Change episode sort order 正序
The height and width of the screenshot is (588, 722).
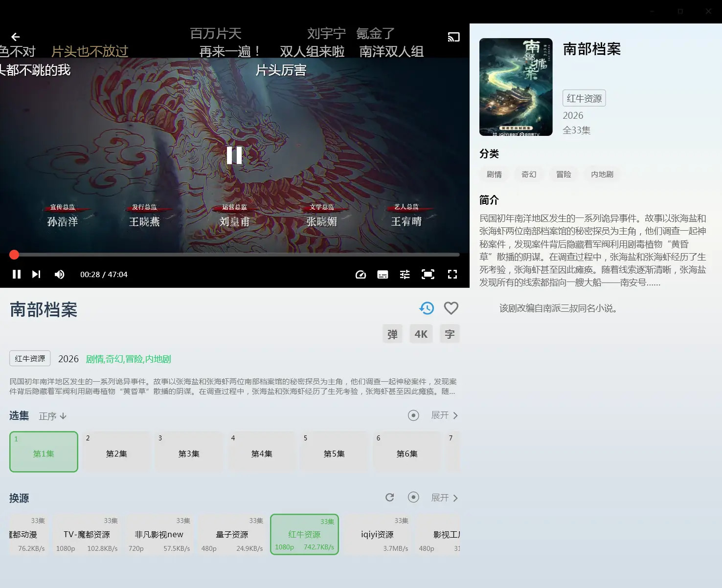coord(53,416)
